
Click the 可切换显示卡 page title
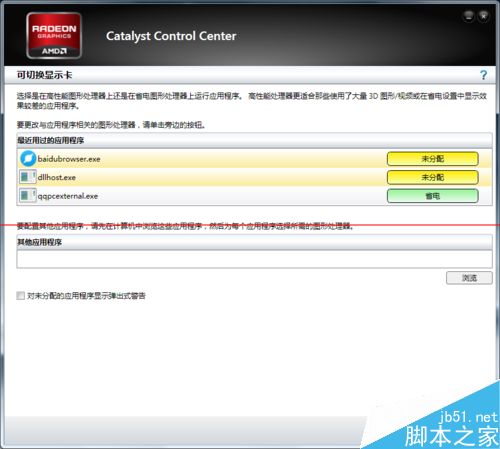(44, 75)
